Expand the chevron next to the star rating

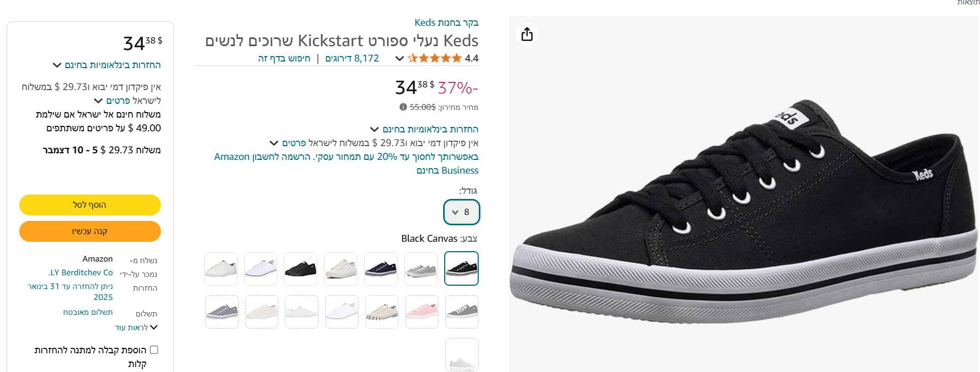(400, 58)
